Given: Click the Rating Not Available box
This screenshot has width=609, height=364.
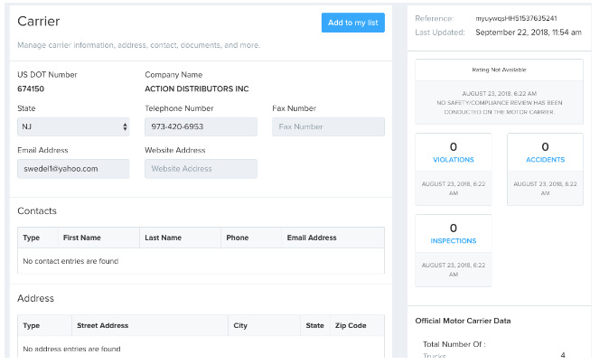Looking at the screenshot, I should pyautogui.click(x=499, y=70).
